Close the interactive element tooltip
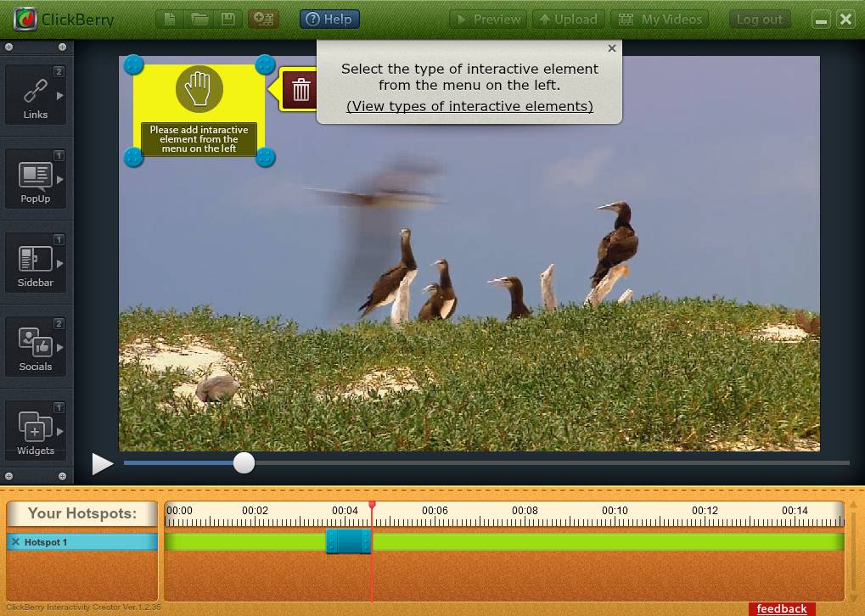 coord(611,49)
